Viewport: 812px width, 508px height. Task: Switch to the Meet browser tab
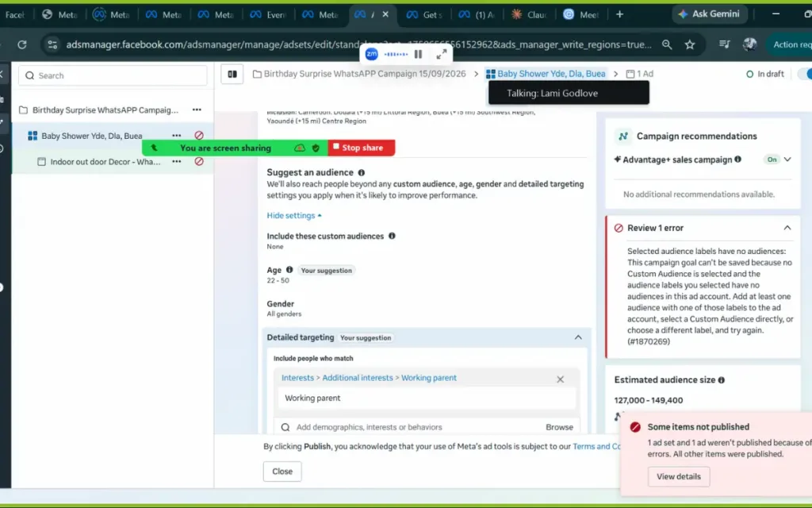click(581, 14)
